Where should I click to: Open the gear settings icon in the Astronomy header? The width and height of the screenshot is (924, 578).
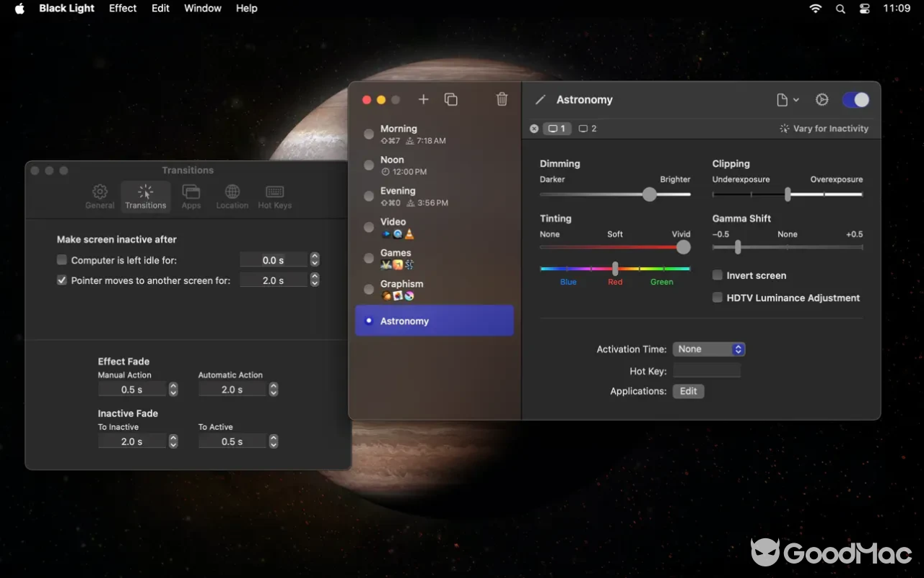[x=821, y=100]
